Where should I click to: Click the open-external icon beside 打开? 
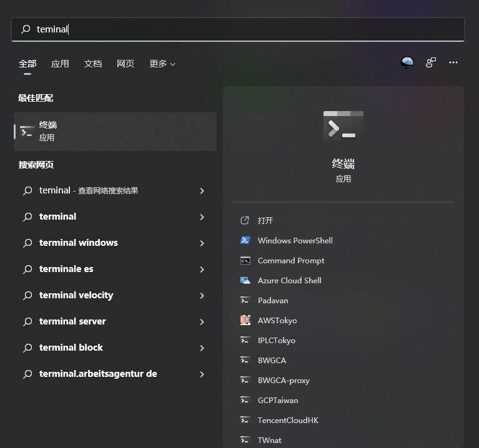[x=245, y=220]
